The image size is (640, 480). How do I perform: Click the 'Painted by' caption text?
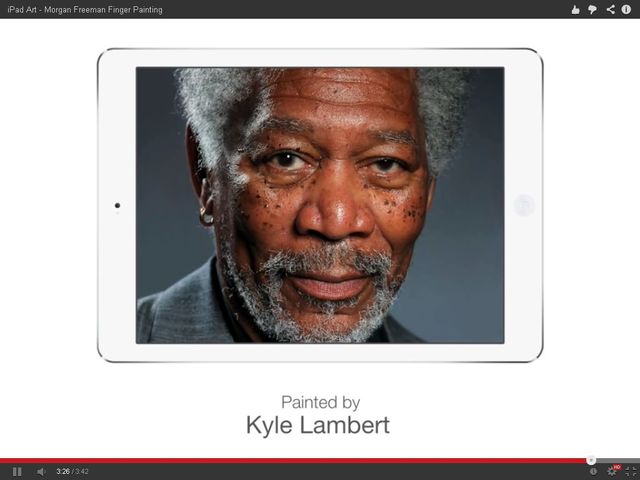point(320,402)
